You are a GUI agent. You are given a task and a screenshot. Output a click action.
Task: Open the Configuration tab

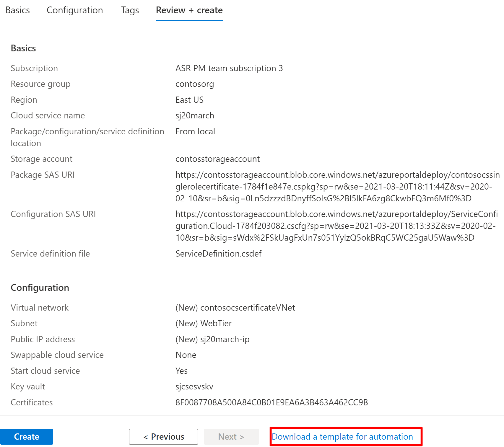click(x=74, y=10)
